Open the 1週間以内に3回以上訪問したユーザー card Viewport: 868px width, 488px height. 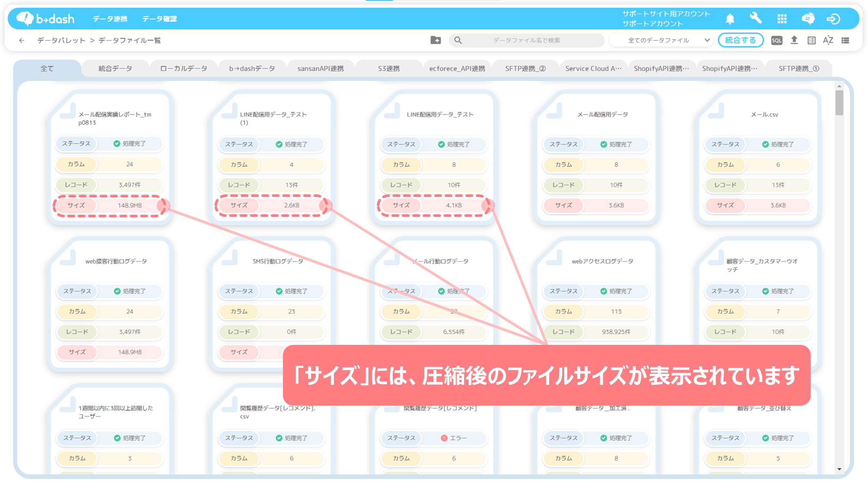[x=109, y=429]
